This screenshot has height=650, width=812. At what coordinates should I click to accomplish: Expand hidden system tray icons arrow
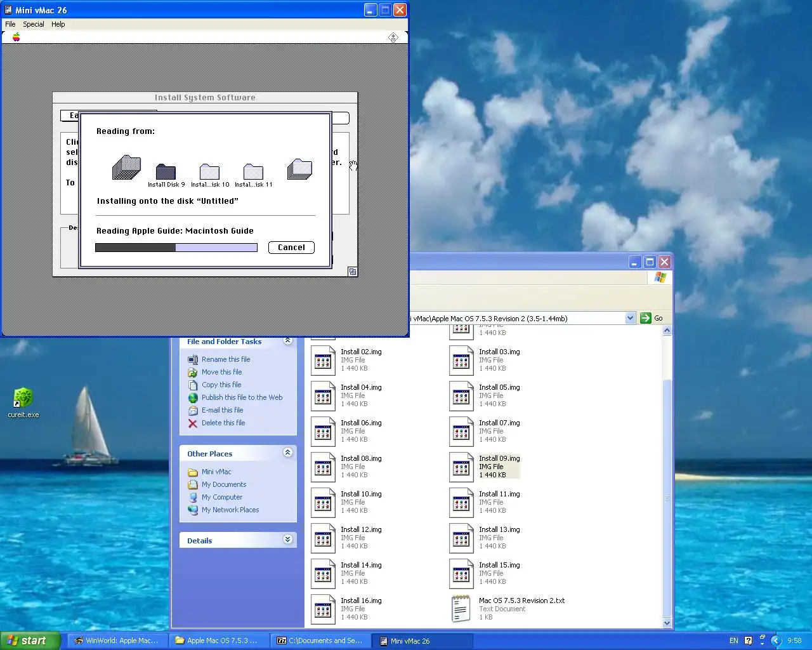[776, 640]
